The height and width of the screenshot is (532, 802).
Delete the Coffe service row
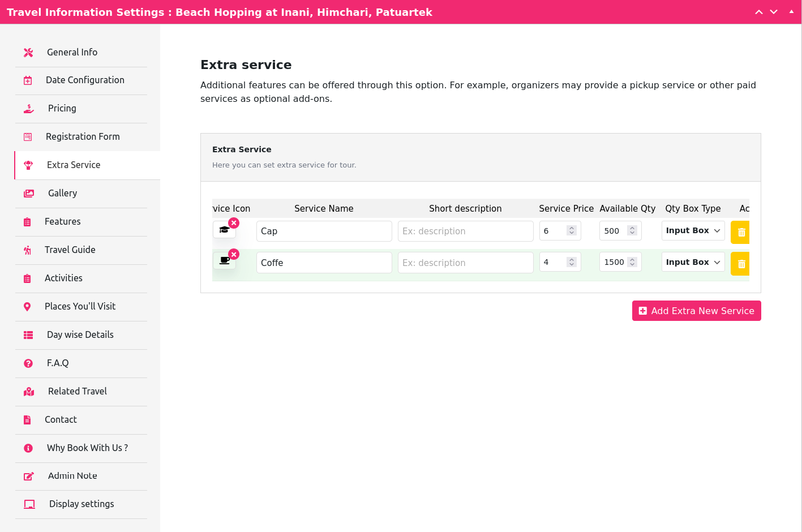741,264
